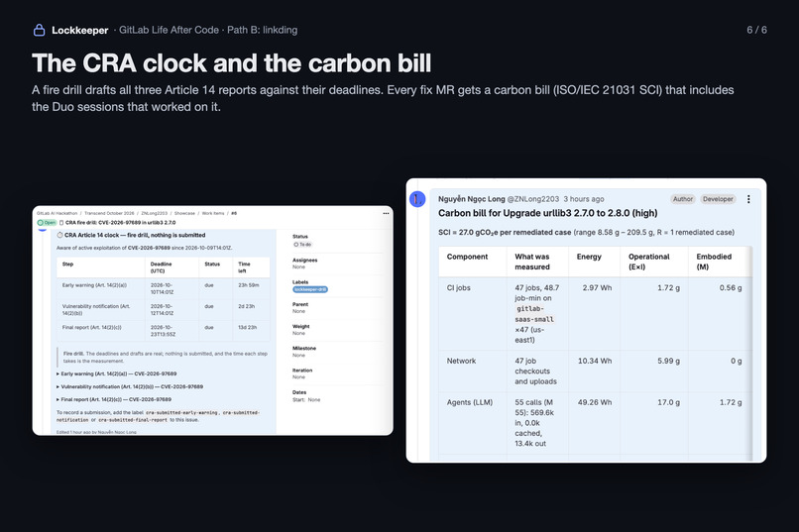Open the work item's ellipsis actions menu
This screenshot has height=532, width=799.
tap(386, 213)
